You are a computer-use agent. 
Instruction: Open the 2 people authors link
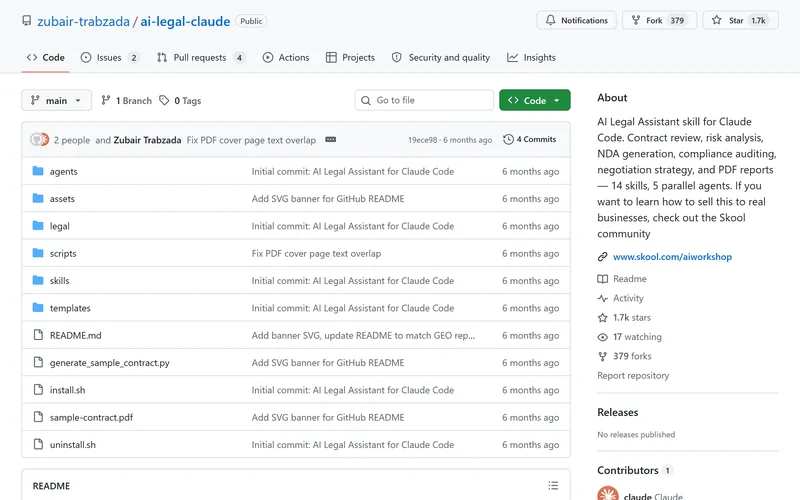click(x=72, y=140)
